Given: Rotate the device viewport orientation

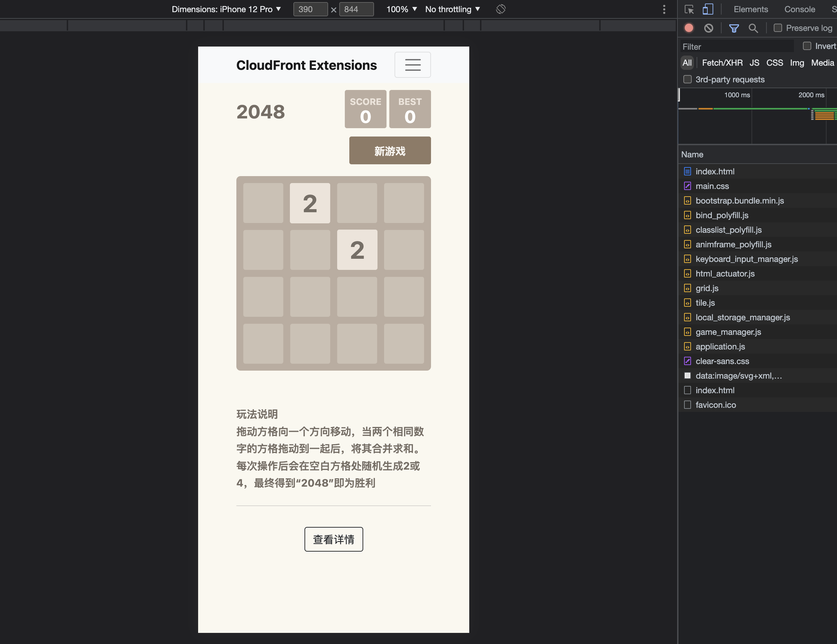Looking at the screenshot, I should 501,9.
